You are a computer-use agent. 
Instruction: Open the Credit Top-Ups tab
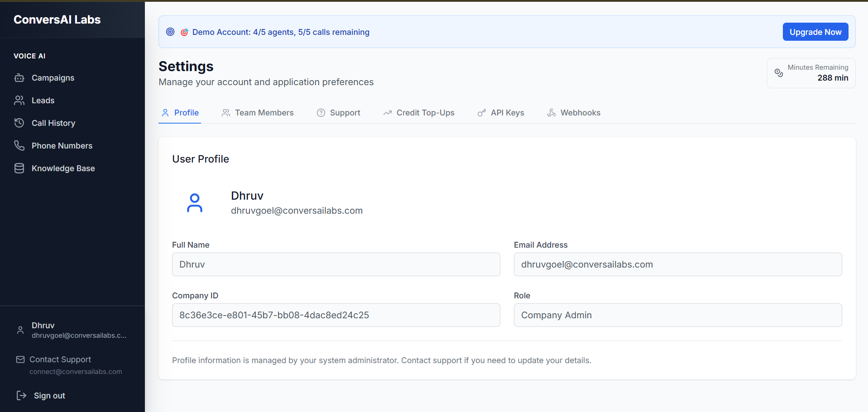(x=419, y=113)
